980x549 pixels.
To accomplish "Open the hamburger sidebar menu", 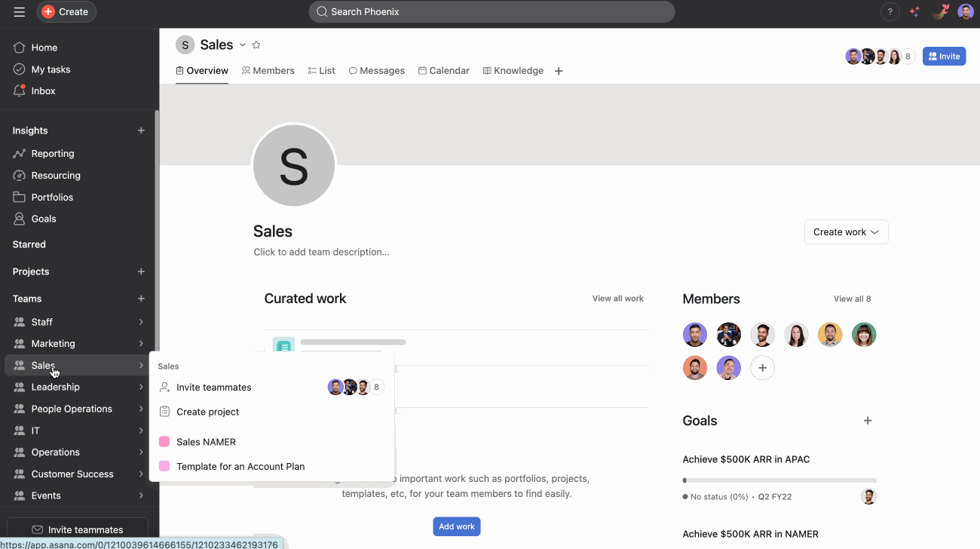I will coord(19,11).
